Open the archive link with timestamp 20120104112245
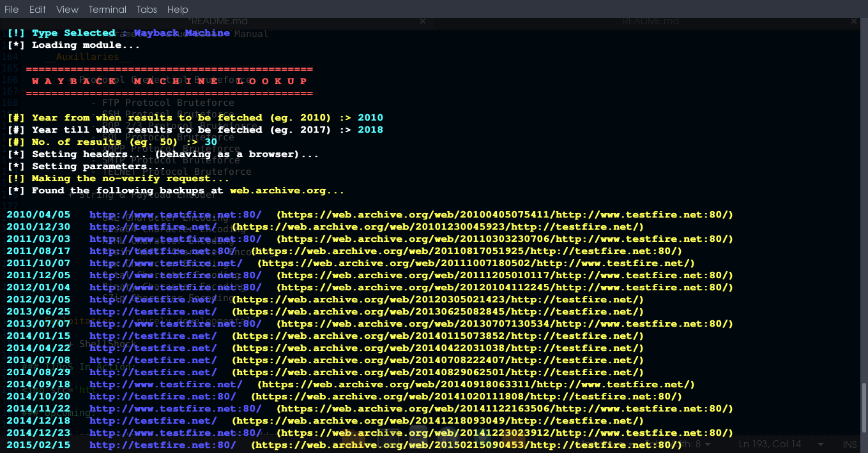The image size is (868, 453). point(505,288)
